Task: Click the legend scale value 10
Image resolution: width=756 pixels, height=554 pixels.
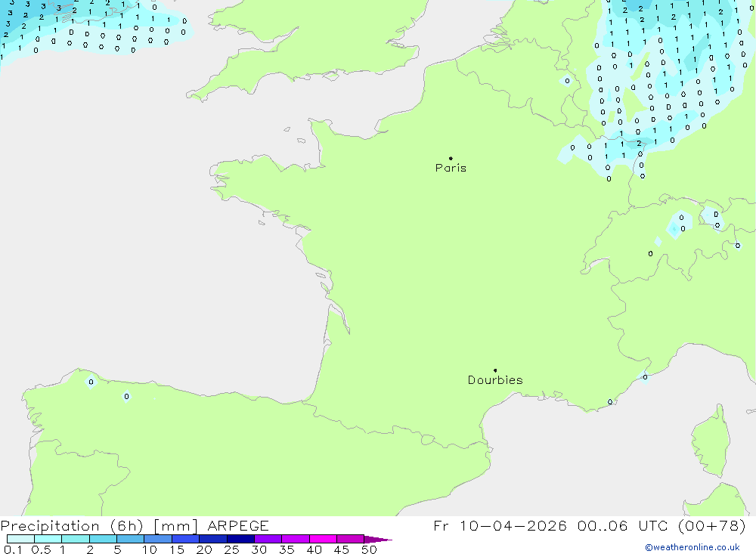Action: pyautogui.click(x=150, y=549)
